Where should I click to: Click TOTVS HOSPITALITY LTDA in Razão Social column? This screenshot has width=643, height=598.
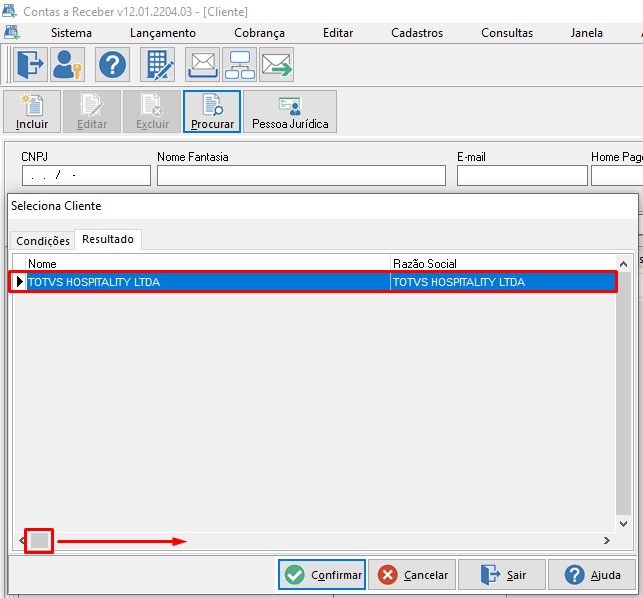(x=503, y=282)
